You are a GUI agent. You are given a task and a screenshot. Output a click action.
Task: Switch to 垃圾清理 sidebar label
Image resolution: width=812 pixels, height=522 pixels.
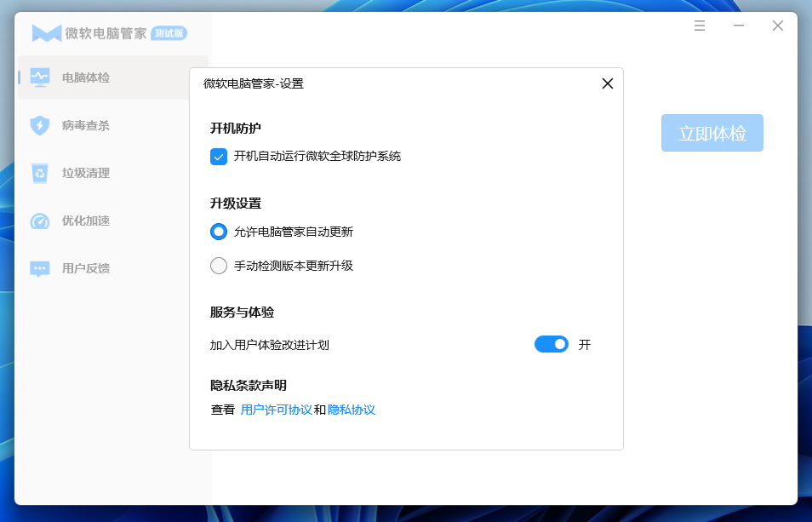pos(86,173)
